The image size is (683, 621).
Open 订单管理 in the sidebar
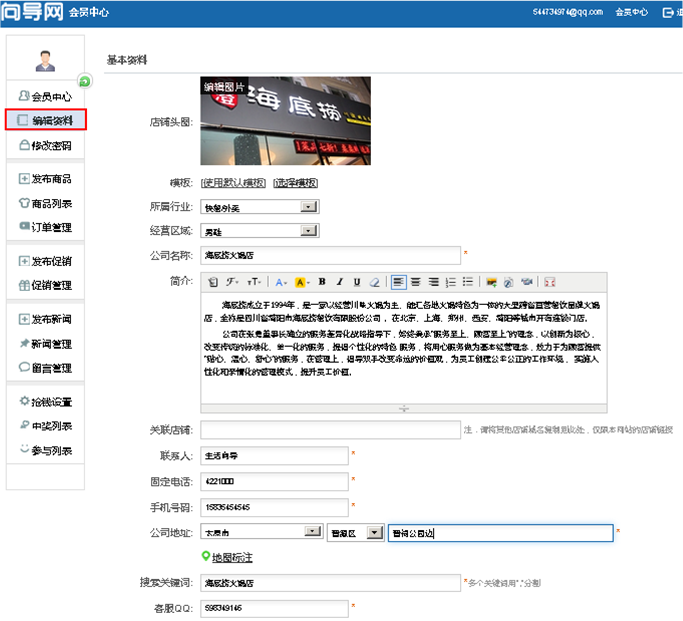45,227
